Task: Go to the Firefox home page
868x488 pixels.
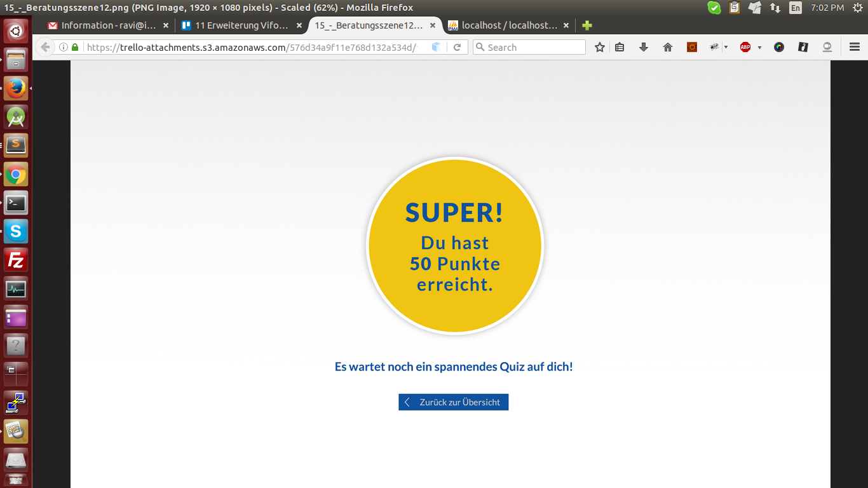Action: pyautogui.click(x=667, y=48)
